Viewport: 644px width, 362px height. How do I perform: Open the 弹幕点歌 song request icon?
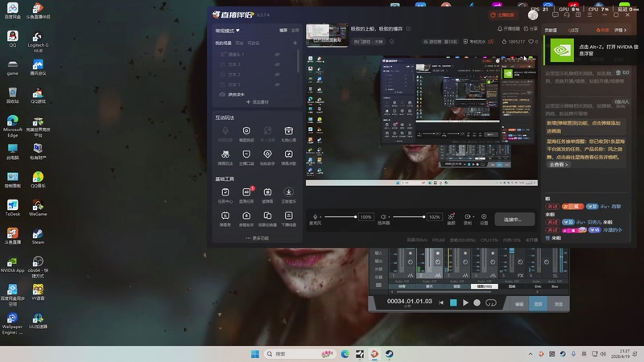(x=289, y=157)
